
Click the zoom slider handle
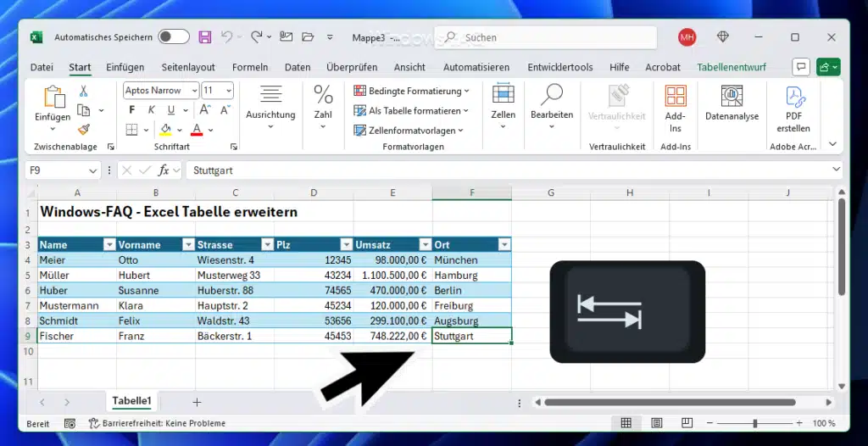click(755, 423)
